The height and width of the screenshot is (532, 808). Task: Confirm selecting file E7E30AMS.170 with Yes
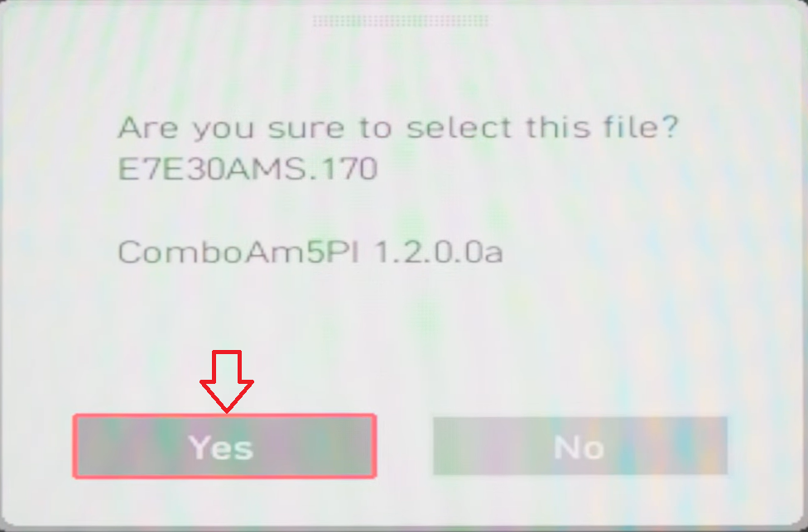click(224, 446)
